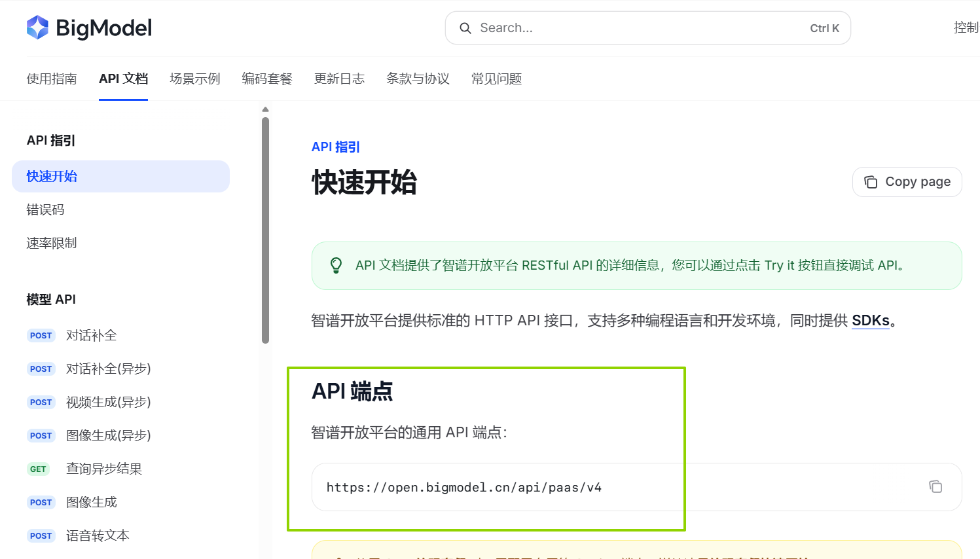
Task: Switch to the 场景示例 tab
Action: pos(195,79)
